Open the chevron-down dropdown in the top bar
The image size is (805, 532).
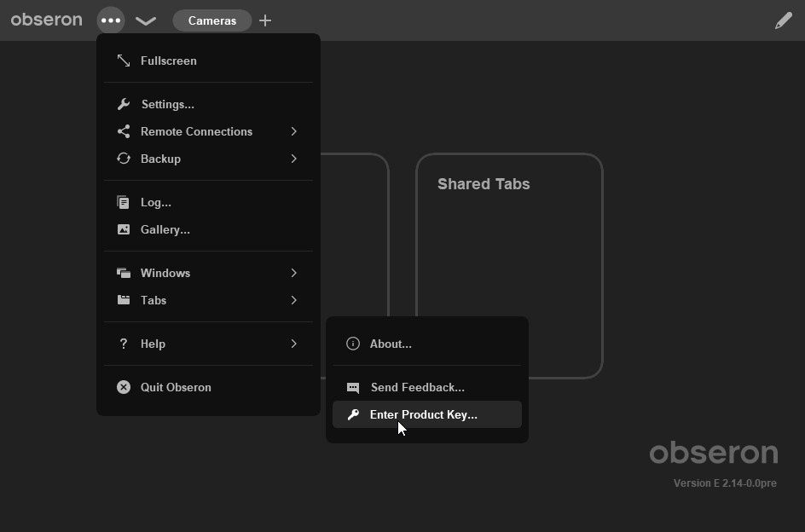coord(146,21)
